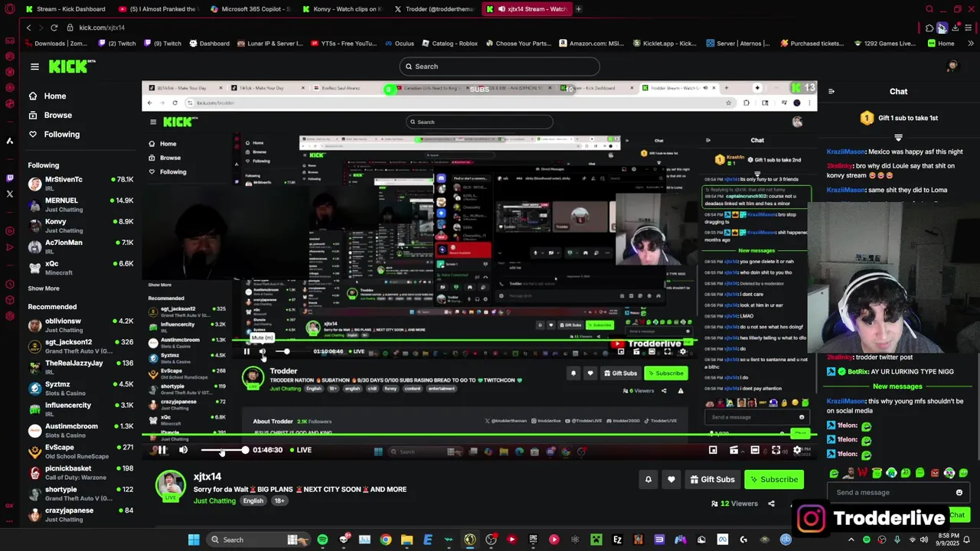Open emoji picker in chat input
Screen dimensions: 980x551
[959, 493]
